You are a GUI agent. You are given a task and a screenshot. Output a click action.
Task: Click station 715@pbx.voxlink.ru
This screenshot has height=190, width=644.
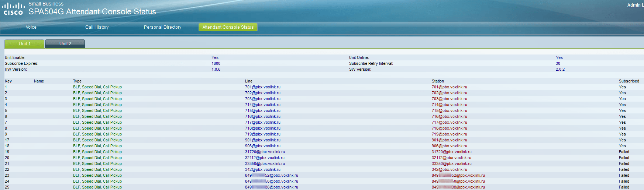pyautogui.click(x=450, y=110)
